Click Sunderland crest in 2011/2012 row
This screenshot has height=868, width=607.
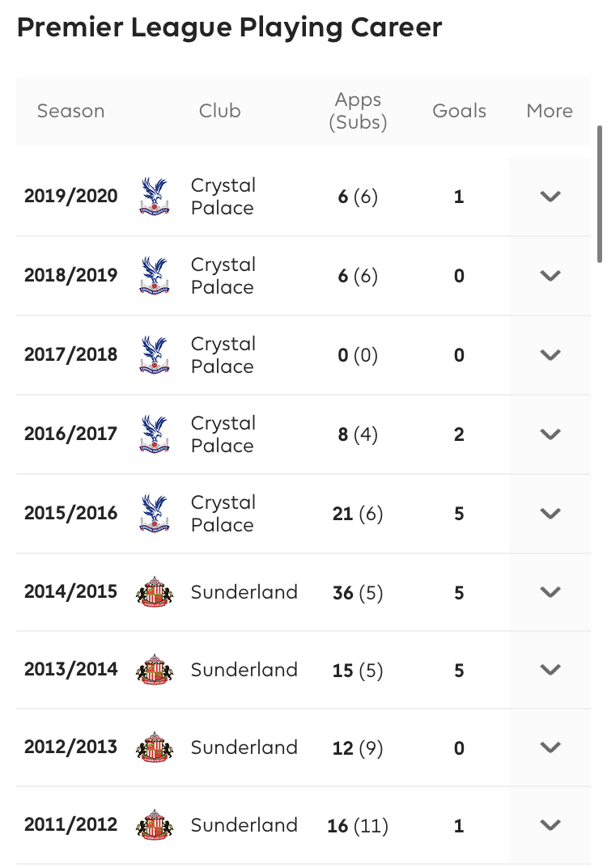[x=155, y=825]
